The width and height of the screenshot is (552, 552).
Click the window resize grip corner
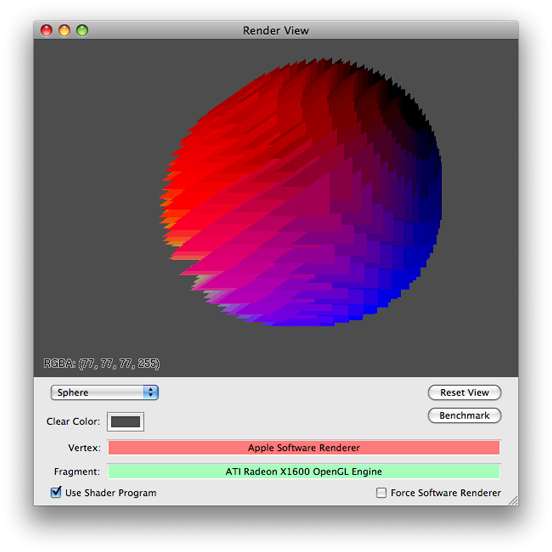coord(513,500)
